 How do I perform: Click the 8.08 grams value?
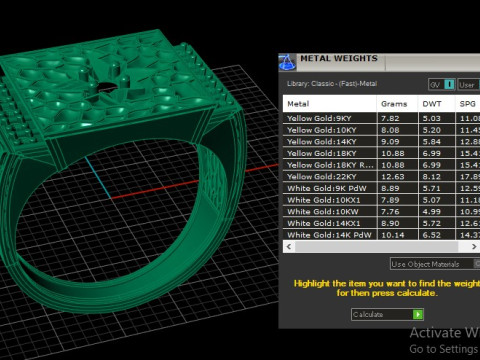(x=390, y=130)
